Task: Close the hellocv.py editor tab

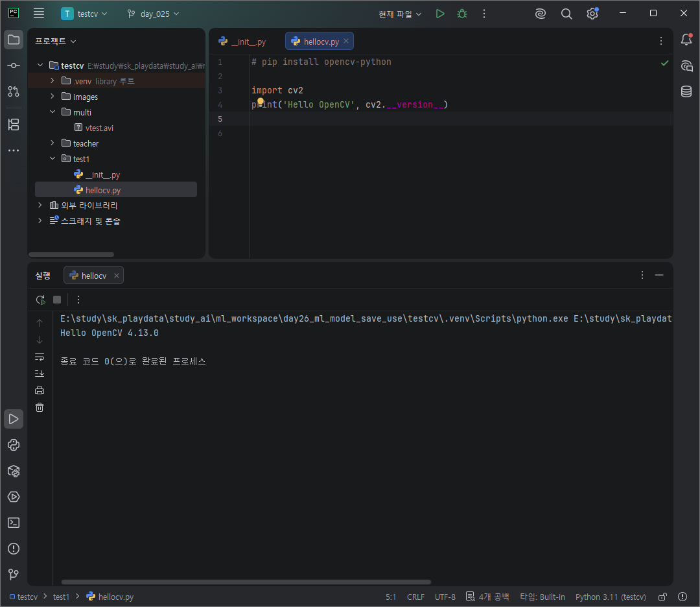Action: 346,41
